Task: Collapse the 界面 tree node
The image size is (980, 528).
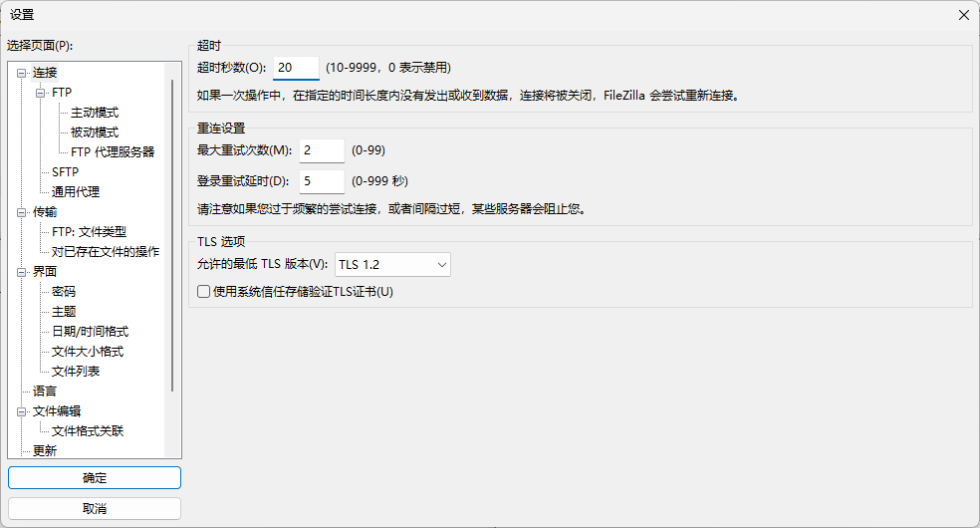Action: pos(21,272)
